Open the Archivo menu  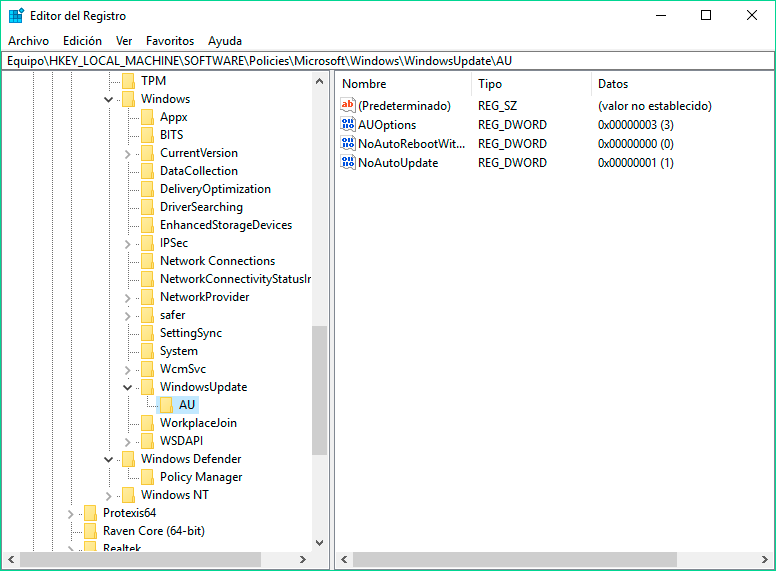pyautogui.click(x=28, y=41)
